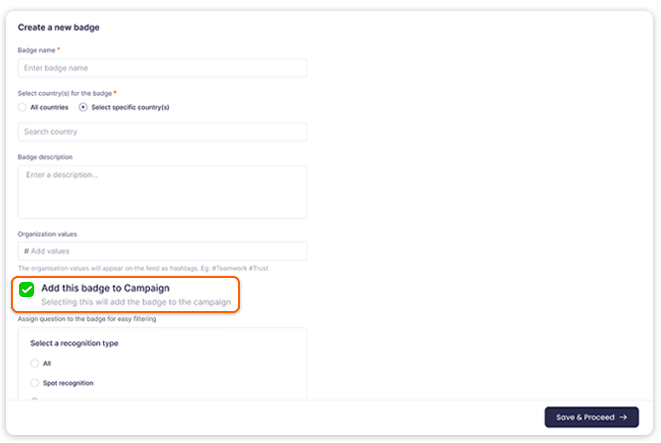661x443 pixels.
Task: Click the green checkmark icon for Campaign
Action: point(27,290)
